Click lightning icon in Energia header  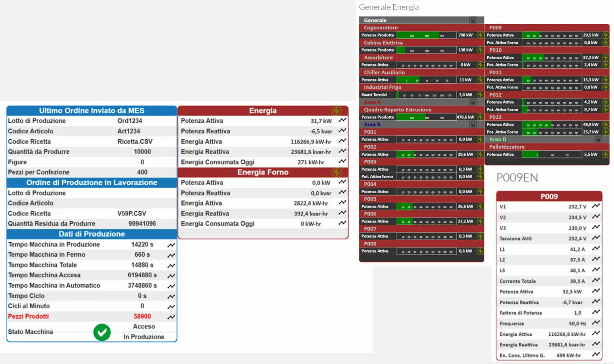[336, 111]
